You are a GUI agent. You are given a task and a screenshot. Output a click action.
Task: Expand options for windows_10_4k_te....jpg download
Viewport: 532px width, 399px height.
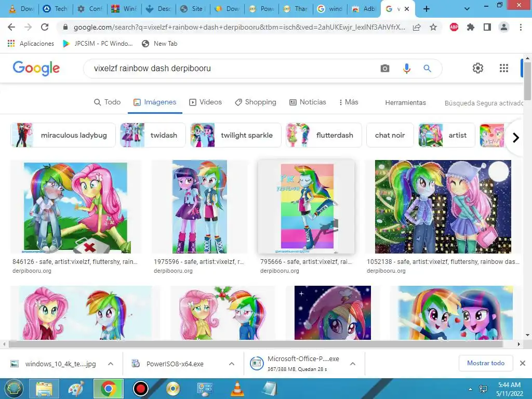[x=111, y=364]
